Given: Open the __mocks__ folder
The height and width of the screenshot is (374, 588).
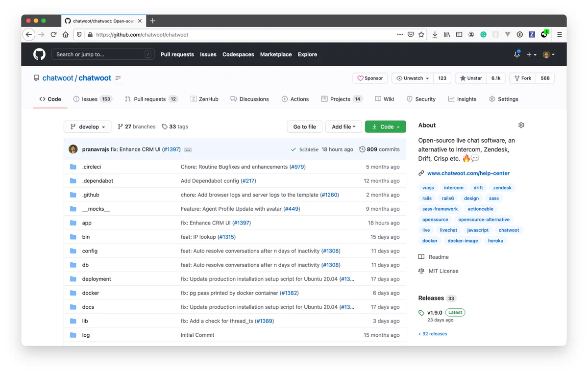Looking at the screenshot, I should tap(96, 209).
